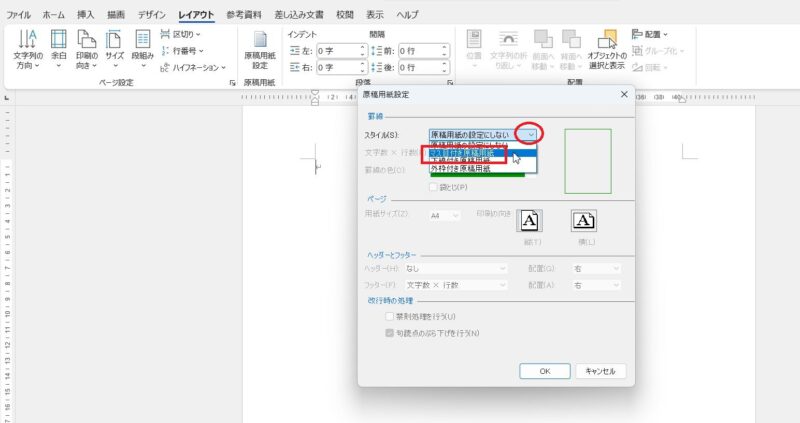Open the フッター 文字数 × 行数 dropdown
Image resolution: width=800 pixels, height=423 pixels.
tap(456, 285)
